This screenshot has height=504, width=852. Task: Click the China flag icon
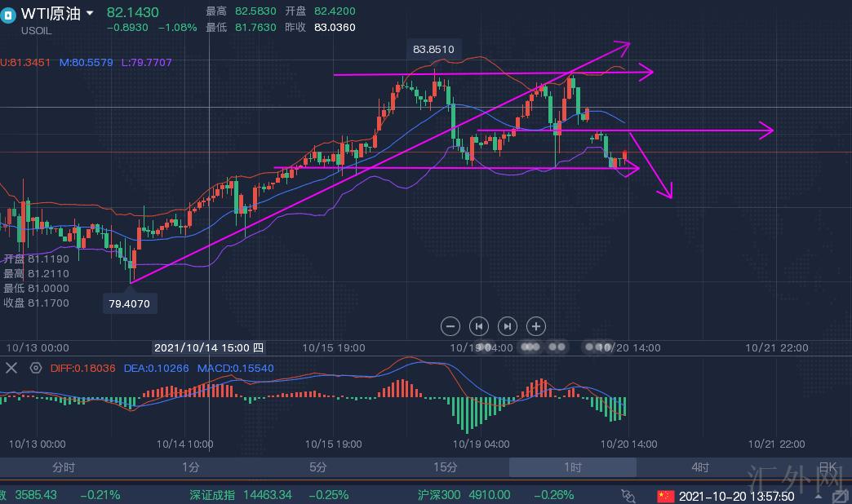coord(666,495)
